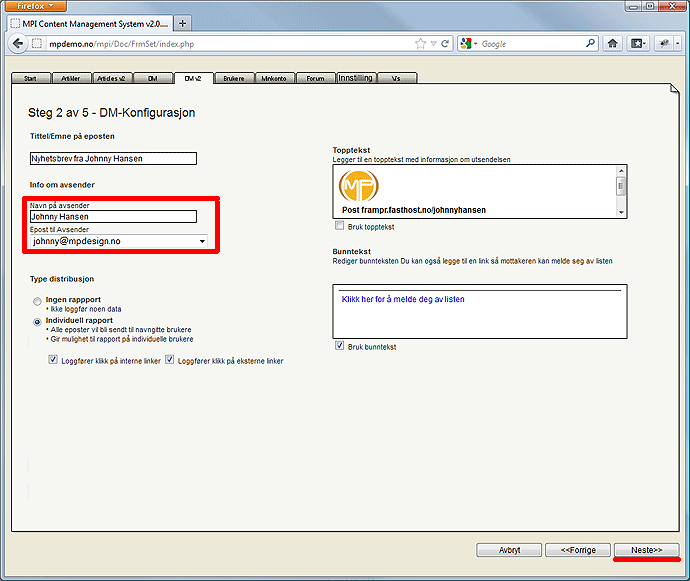Open the DM tab

(153, 78)
